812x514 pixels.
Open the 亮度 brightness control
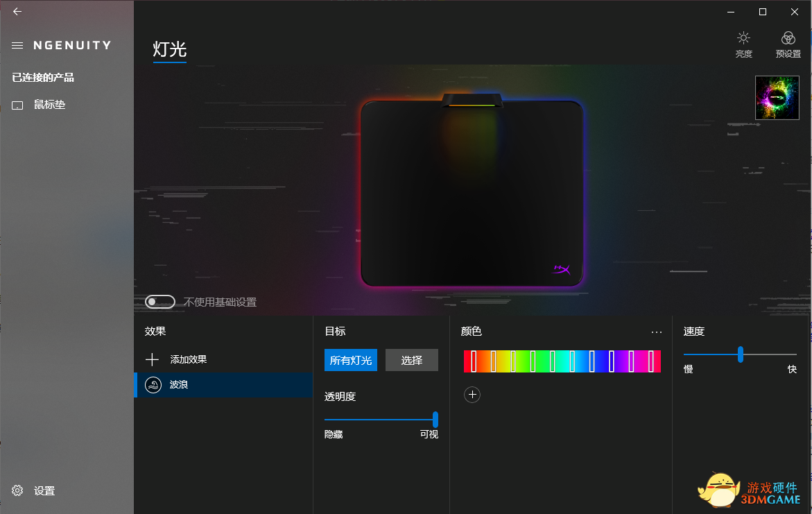click(x=743, y=44)
